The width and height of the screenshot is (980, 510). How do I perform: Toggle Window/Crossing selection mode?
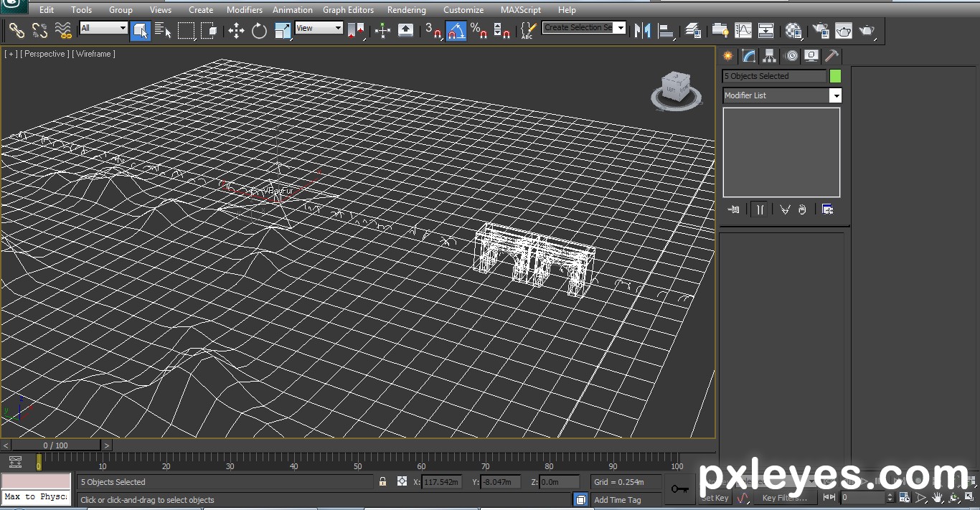click(x=209, y=30)
